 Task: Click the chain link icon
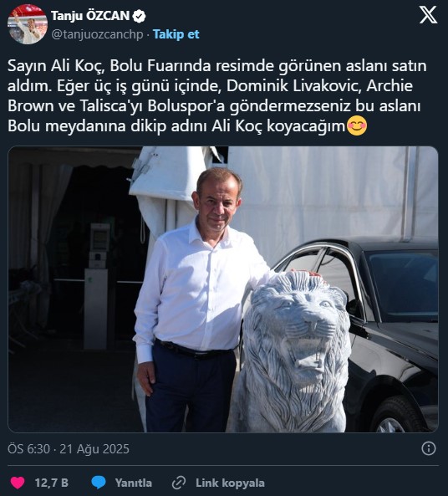(179, 483)
